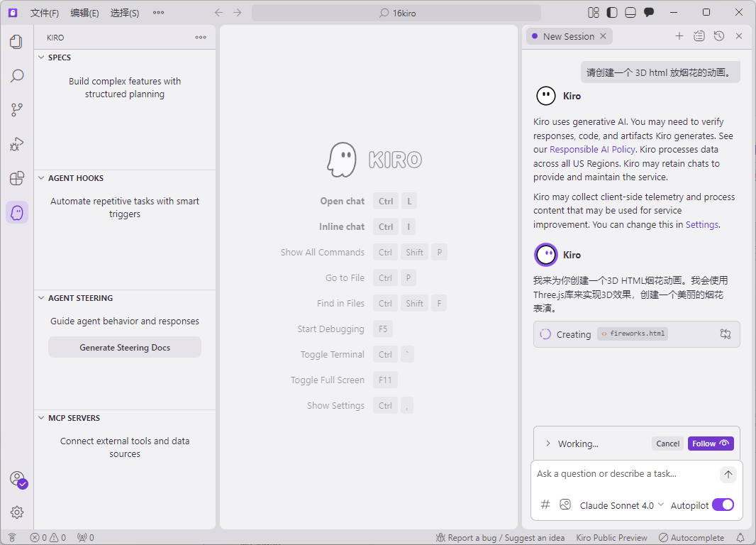The height and width of the screenshot is (545, 756).
Task: Open Run and Debug view
Action: [x=16, y=144]
